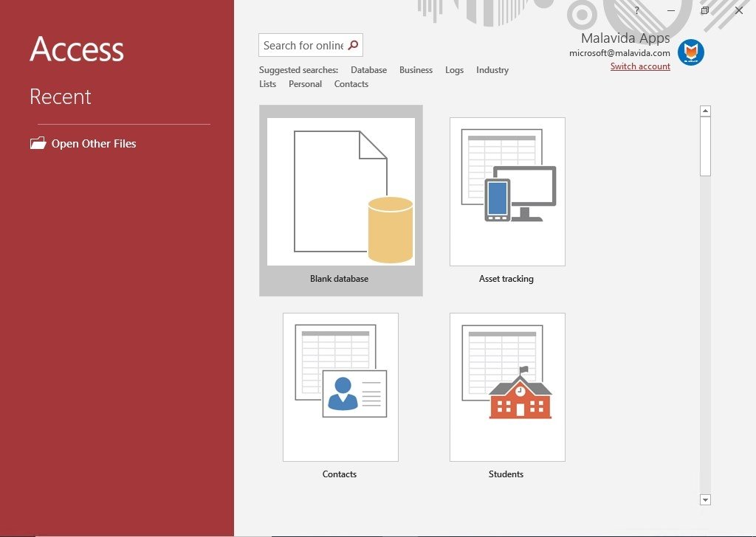
Task: Click in the online templates search box
Action: pos(303,45)
